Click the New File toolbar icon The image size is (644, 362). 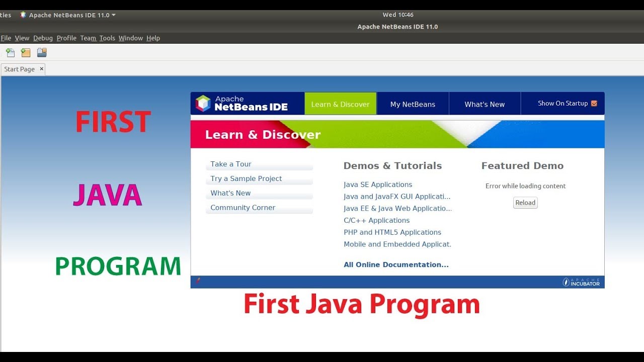[x=10, y=53]
